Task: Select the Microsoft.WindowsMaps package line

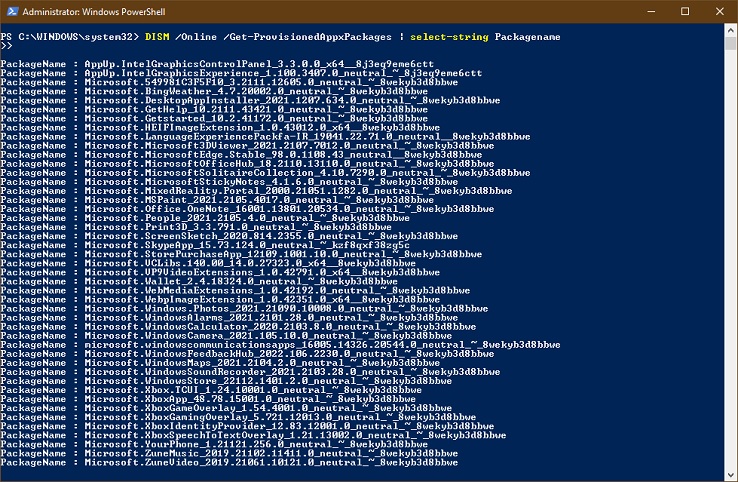Action: (x=220, y=363)
